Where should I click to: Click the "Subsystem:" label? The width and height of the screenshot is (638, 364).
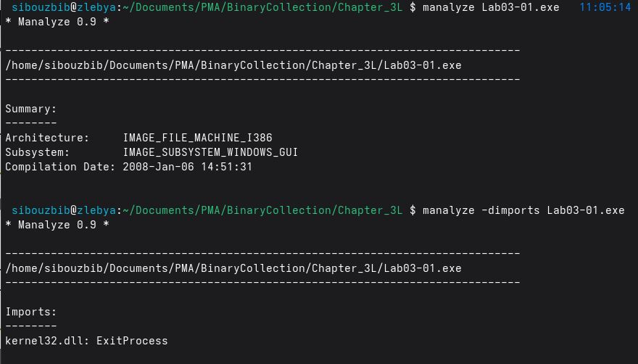[37, 152]
